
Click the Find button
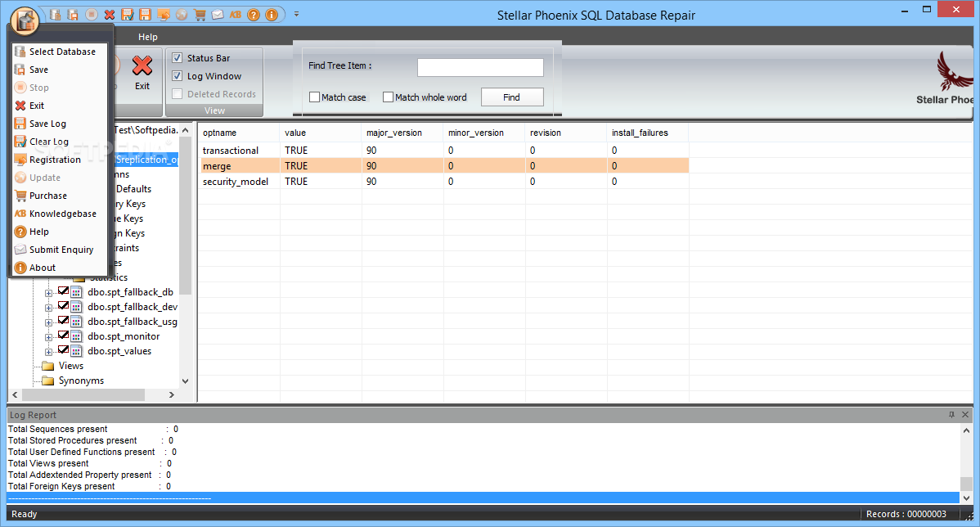(x=512, y=97)
